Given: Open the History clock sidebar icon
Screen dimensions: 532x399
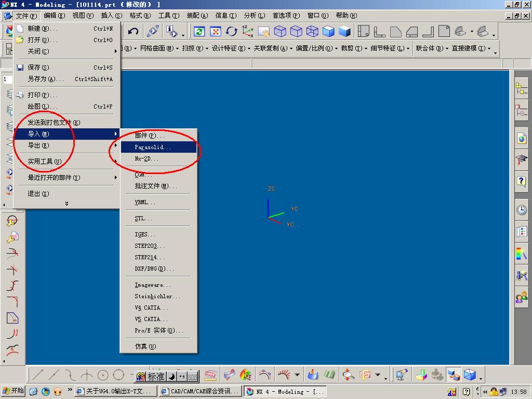Looking at the screenshot, I should click(522, 210).
